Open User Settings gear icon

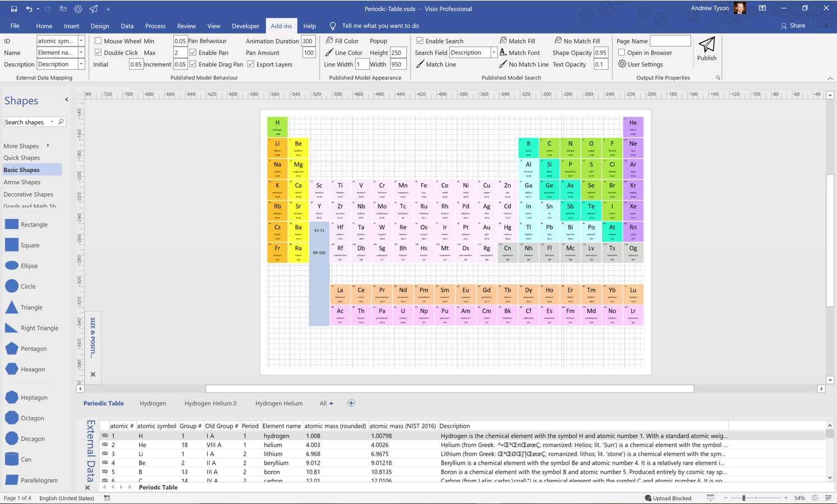coord(622,64)
